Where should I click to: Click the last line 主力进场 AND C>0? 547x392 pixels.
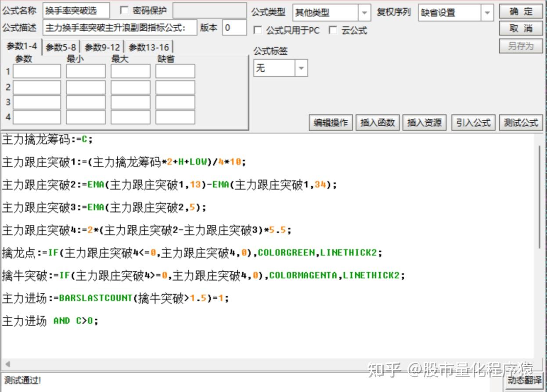(50, 321)
